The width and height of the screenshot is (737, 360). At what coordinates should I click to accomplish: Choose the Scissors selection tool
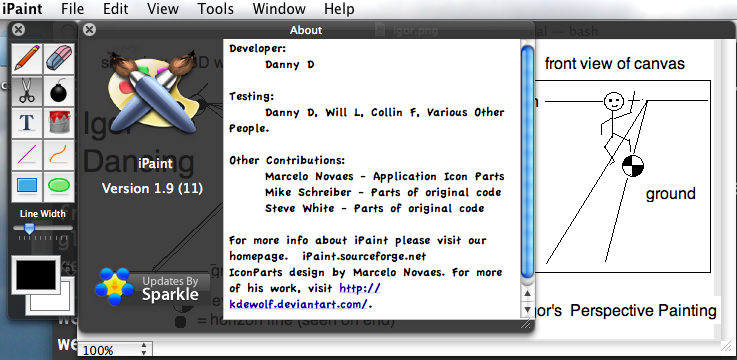27,91
